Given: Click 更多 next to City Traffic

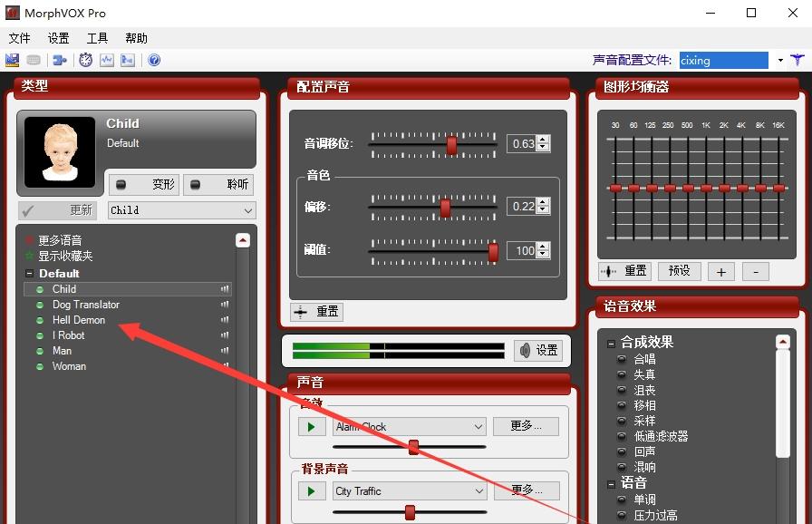Looking at the screenshot, I should pos(527,490).
